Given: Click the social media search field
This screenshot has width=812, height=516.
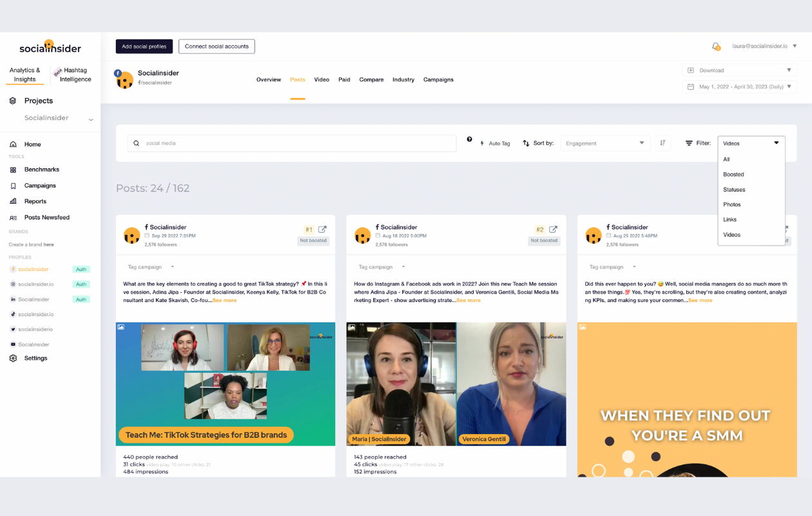Looking at the screenshot, I should [292, 143].
